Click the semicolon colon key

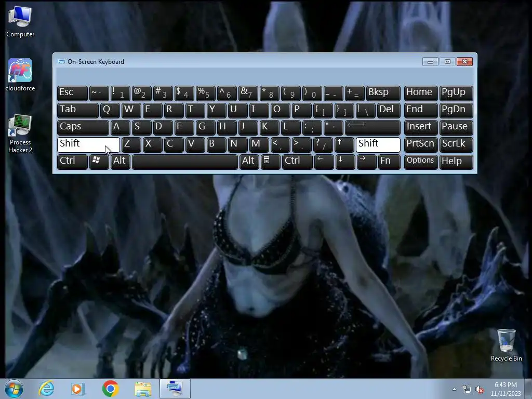tap(312, 128)
